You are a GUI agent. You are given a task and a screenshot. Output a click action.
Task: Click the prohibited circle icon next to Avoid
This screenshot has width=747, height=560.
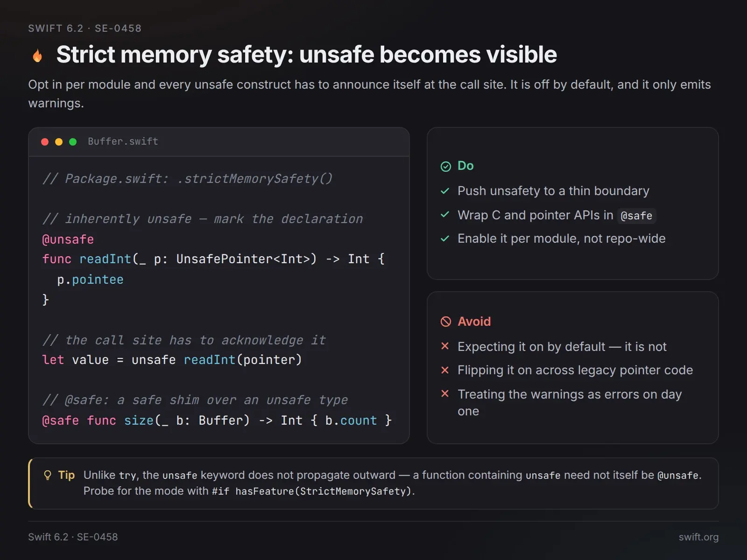point(446,322)
